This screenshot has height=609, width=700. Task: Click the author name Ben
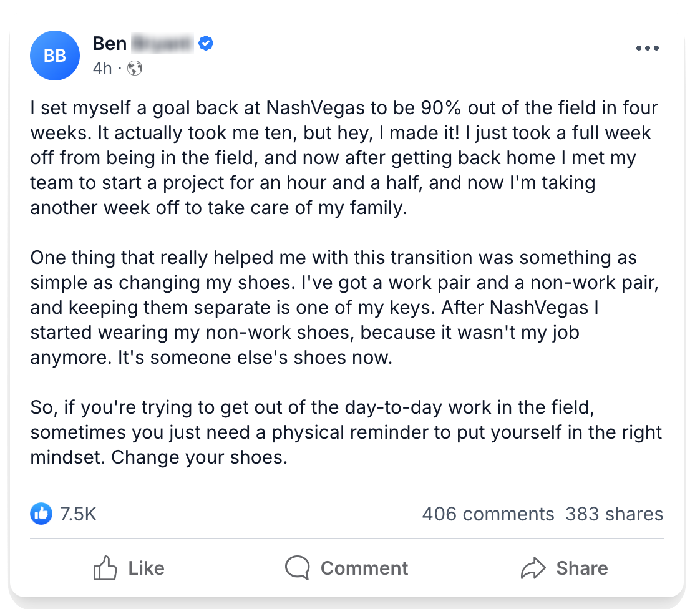coord(110,43)
